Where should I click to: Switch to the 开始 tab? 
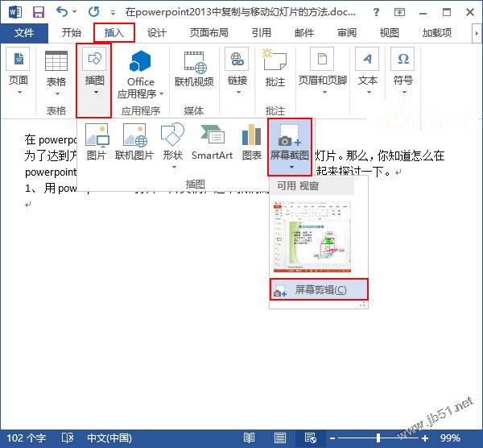tap(71, 33)
